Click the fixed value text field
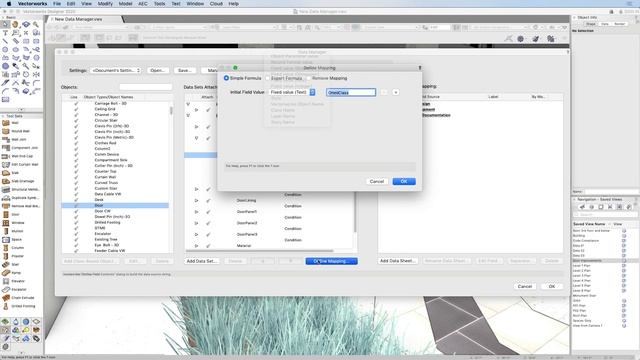 351,93
